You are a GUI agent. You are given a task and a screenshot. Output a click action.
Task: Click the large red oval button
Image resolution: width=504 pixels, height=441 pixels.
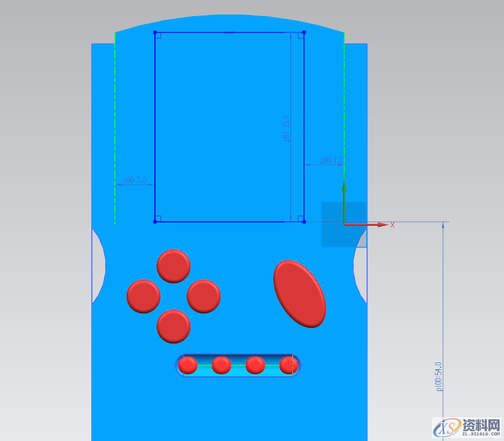(x=300, y=293)
